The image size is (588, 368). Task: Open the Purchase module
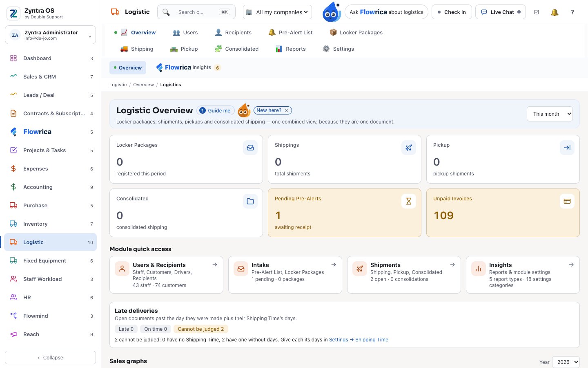(x=50, y=205)
